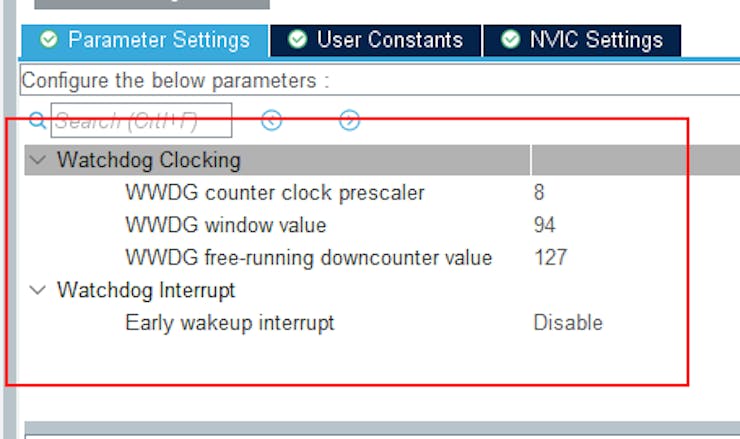Collapse the Watchdog Interrupt section
Image resolution: width=740 pixels, height=439 pixels.
coord(38,290)
